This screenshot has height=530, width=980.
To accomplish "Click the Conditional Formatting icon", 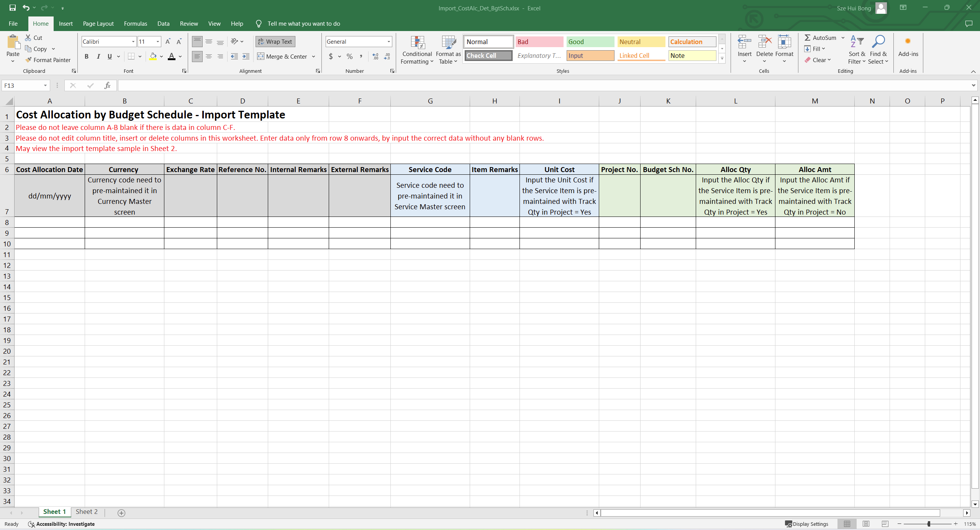I will click(417, 43).
